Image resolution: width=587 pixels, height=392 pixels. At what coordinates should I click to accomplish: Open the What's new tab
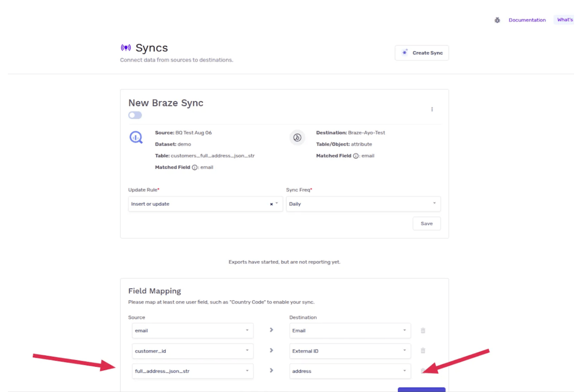pos(565,20)
